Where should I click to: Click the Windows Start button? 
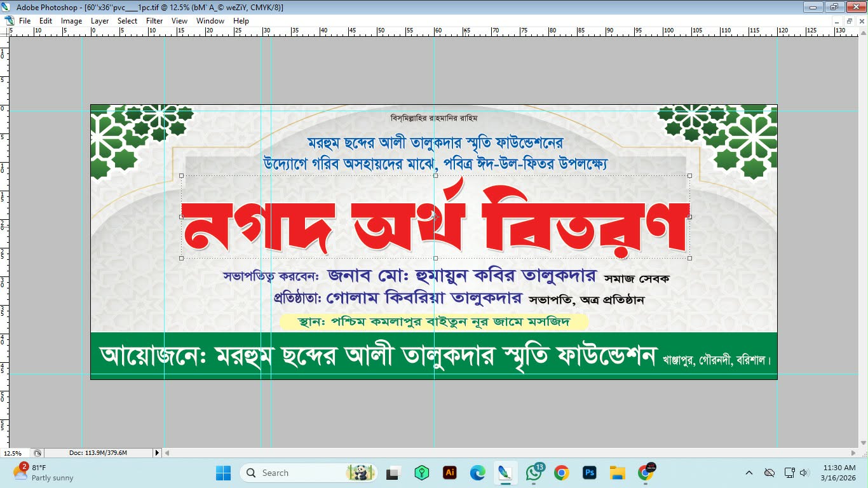(223, 473)
